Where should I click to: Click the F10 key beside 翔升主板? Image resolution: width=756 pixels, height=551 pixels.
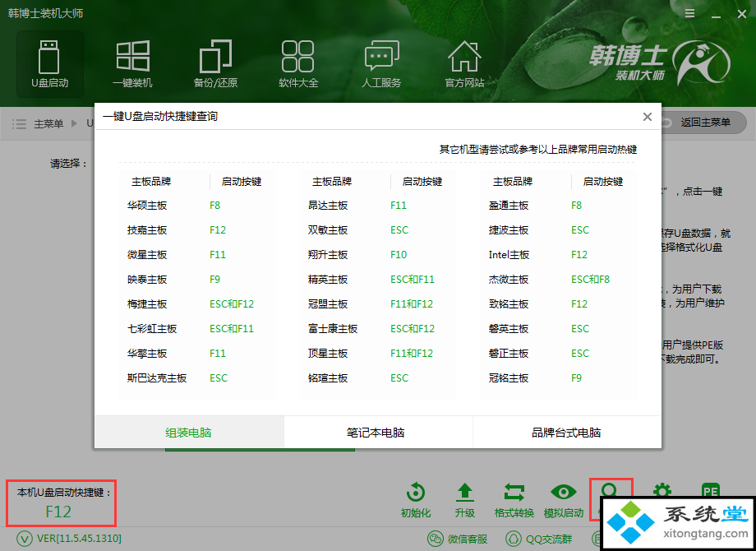tap(399, 255)
